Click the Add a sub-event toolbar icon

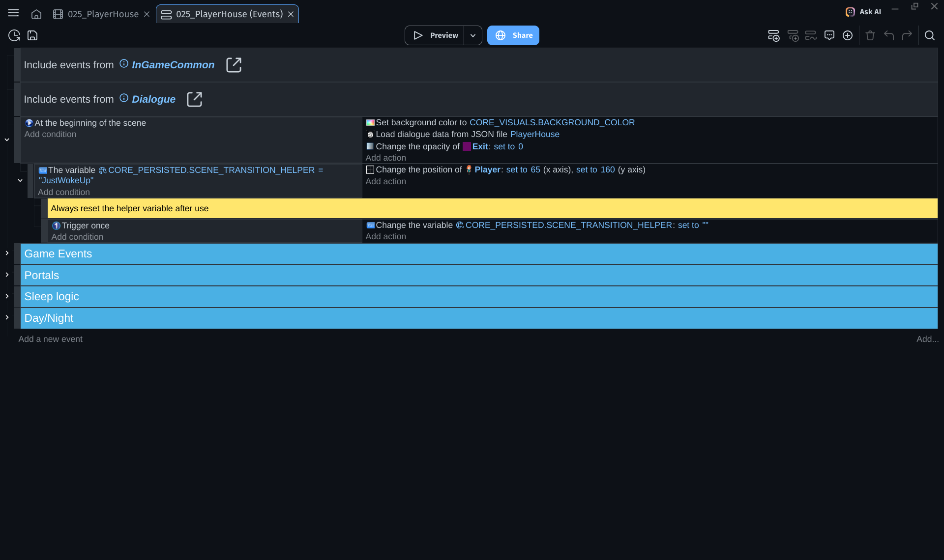click(x=793, y=35)
